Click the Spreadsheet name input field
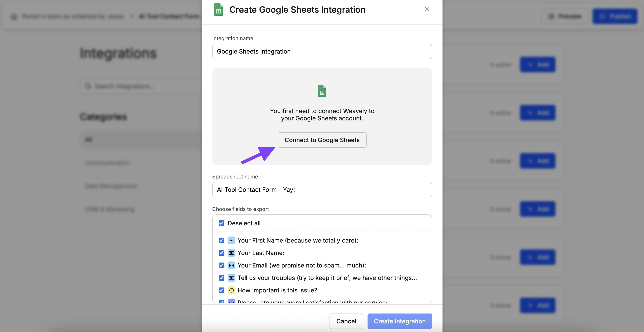The width and height of the screenshot is (644, 332). coord(322,190)
